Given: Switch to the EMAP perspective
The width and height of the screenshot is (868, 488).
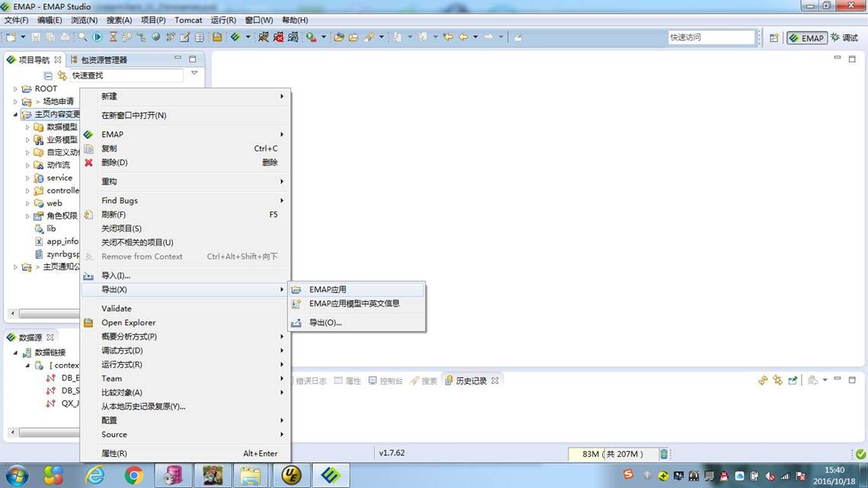Looking at the screenshot, I should [807, 37].
